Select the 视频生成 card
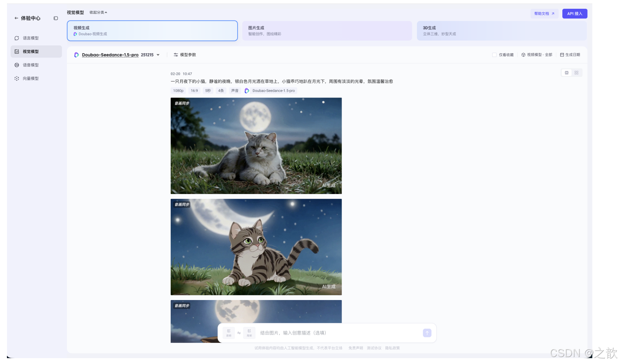The image size is (619, 364). tap(152, 31)
